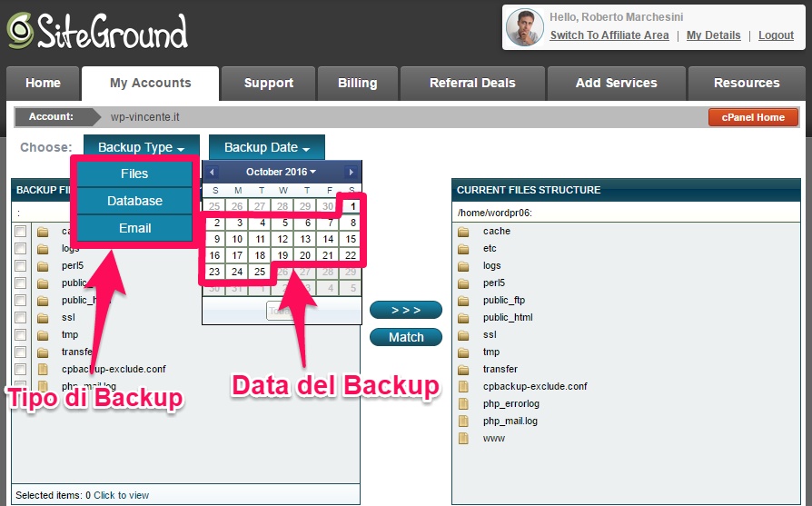Screen dimensions: 812x506
Task: Click the www file icon
Action: click(463, 438)
